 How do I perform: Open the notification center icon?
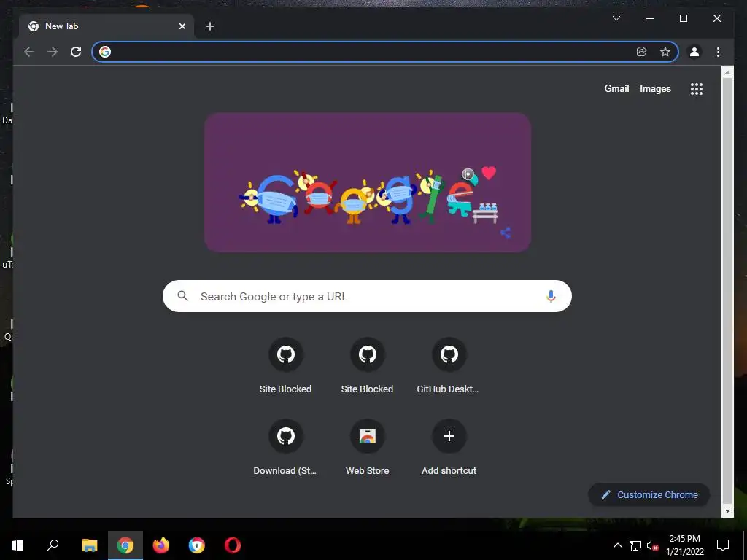tap(723, 545)
